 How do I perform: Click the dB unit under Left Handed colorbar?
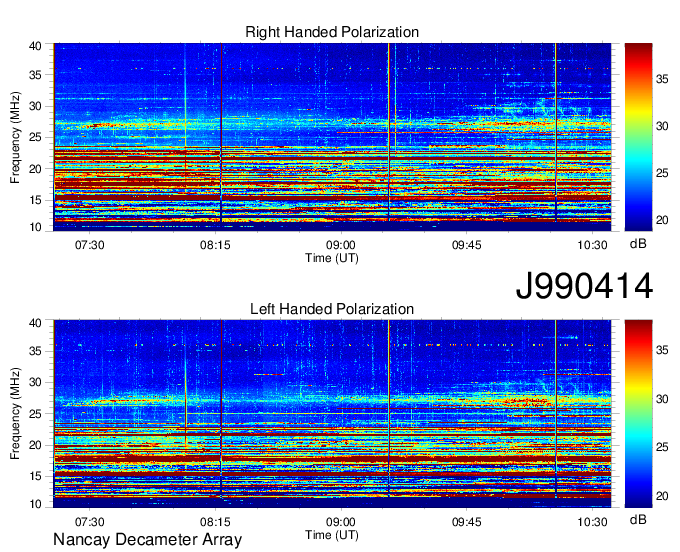point(638,519)
